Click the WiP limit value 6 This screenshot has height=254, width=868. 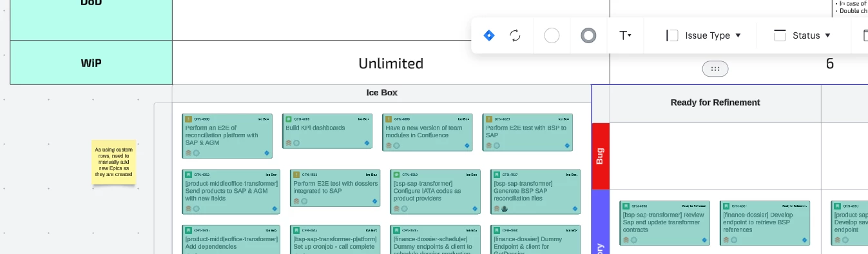tap(830, 63)
